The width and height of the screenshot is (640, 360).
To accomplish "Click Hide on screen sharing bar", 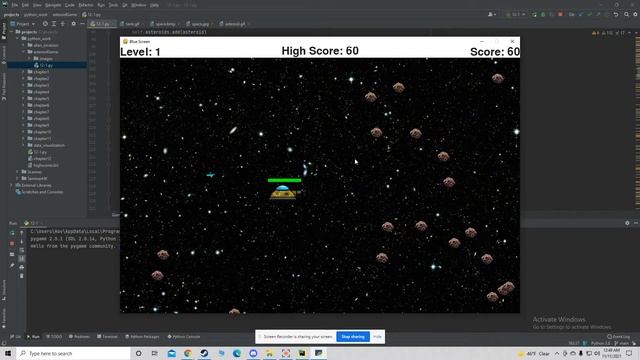I will (x=377, y=337).
